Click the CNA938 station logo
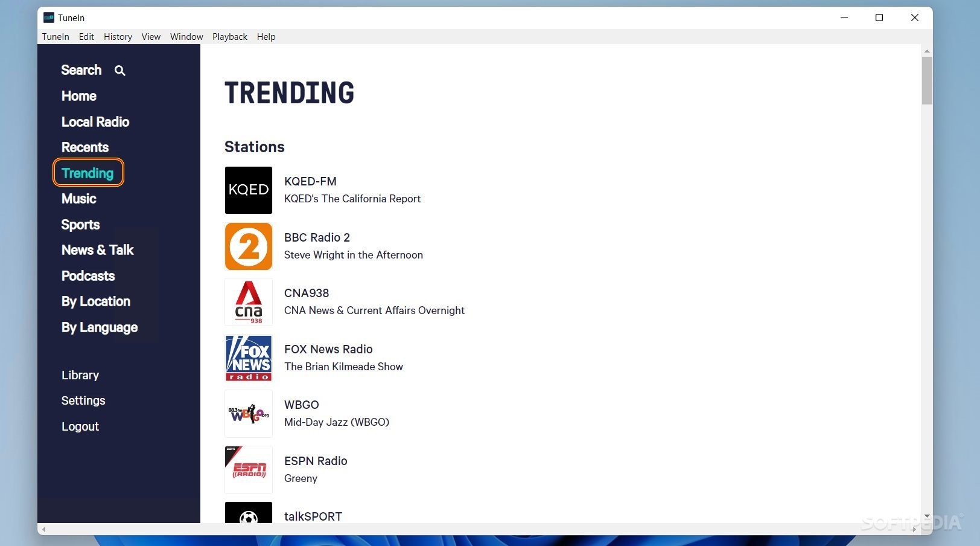The width and height of the screenshot is (980, 546). pos(249,302)
